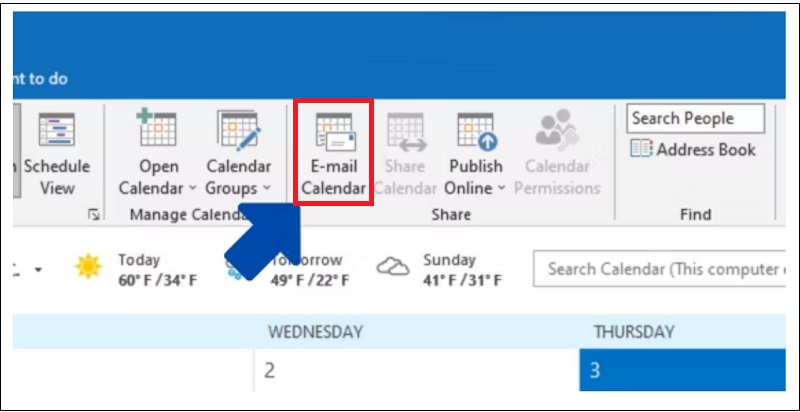Expand the Calendar Groups dropdown arrow
Viewport: 800px width, 412px height.
pyautogui.click(x=267, y=189)
